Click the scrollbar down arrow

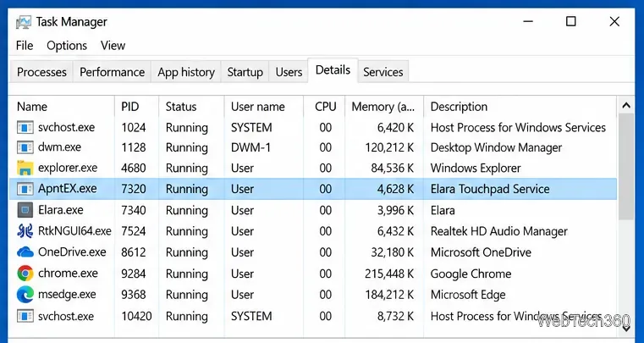pyautogui.click(x=626, y=328)
